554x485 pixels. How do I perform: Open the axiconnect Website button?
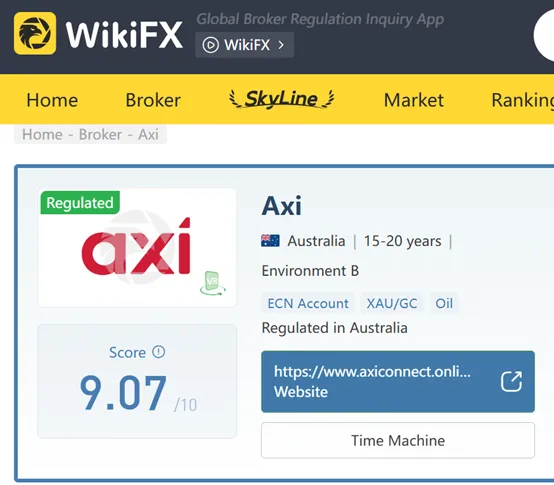pos(398,382)
